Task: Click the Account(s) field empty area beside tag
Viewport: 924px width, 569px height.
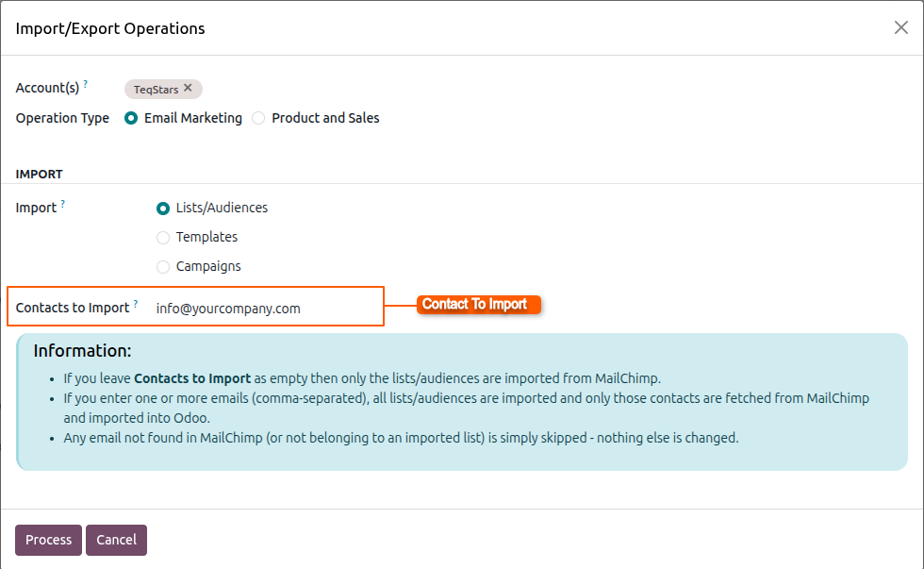Action: [x=554, y=89]
